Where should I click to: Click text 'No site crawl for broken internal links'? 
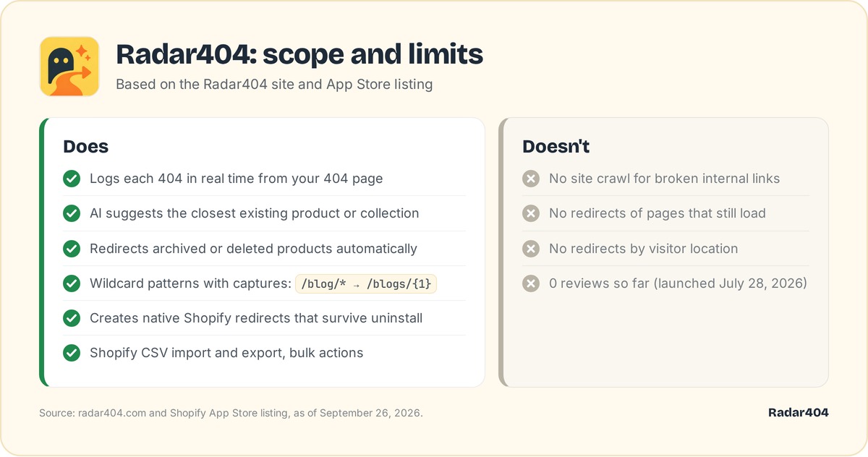(665, 179)
